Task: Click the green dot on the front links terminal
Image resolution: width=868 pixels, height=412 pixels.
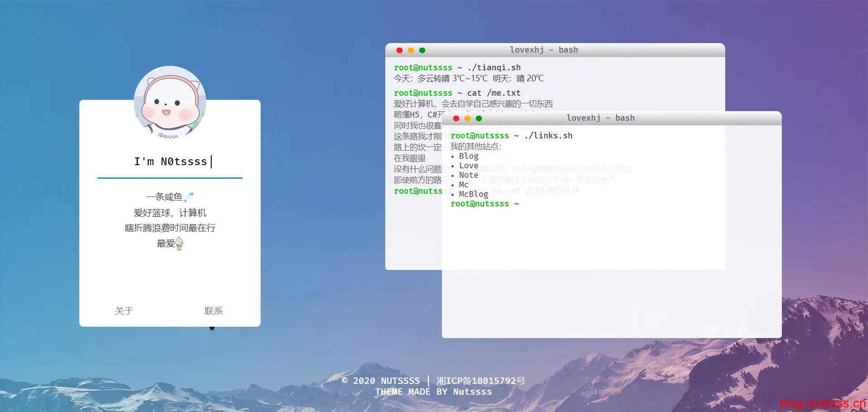Action: [x=479, y=118]
